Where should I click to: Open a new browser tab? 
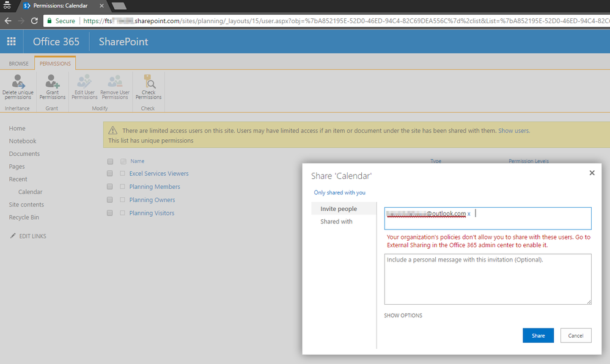pyautogui.click(x=119, y=6)
